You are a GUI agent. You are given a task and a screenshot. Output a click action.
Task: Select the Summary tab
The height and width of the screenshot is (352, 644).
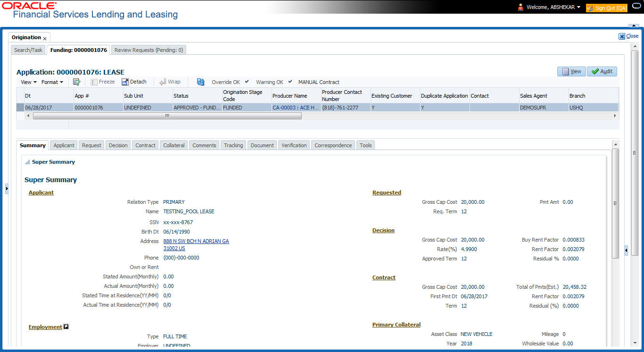pos(33,145)
